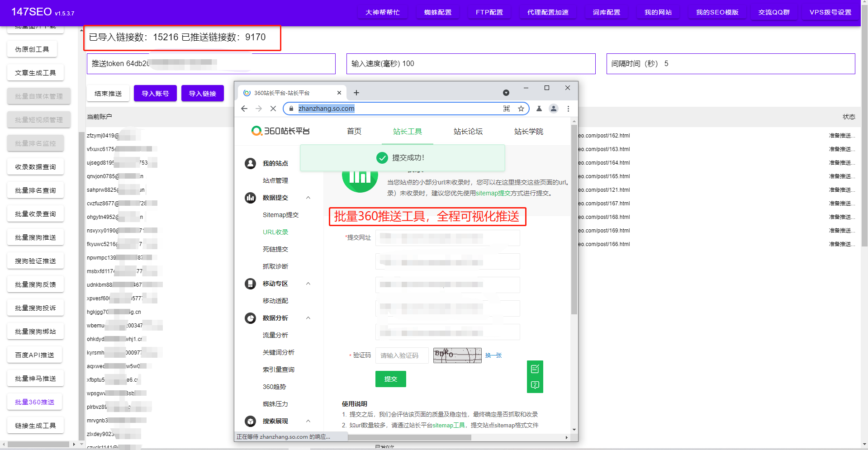Click the 输入速度(毫秒) field
Screen dimensions: 868x450
[471, 64]
